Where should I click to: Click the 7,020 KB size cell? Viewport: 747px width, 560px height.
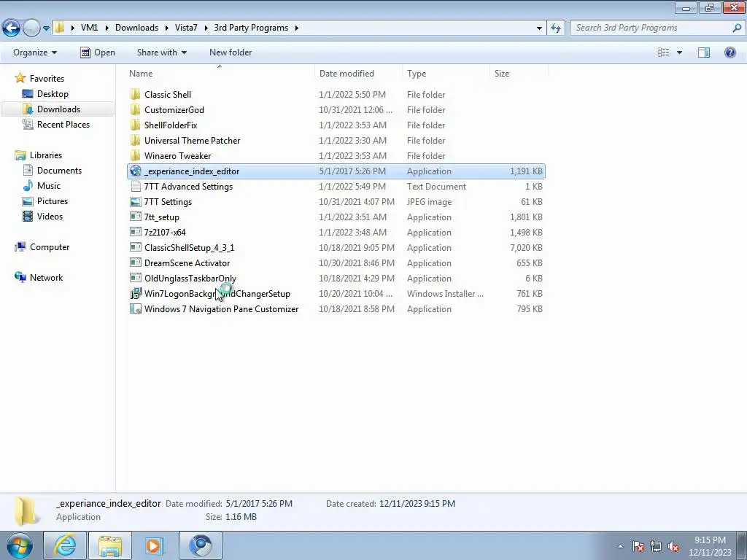pyautogui.click(x=526, y=248)
